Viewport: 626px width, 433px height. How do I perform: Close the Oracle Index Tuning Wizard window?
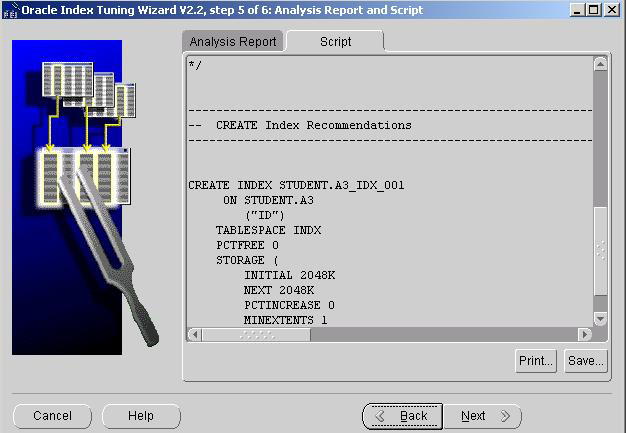(611, 10)
